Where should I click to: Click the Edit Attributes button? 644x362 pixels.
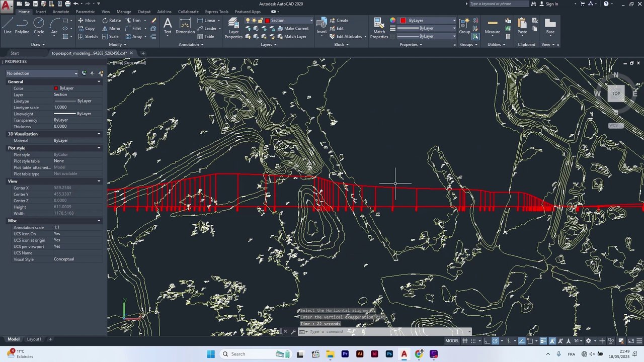pos(346,37)
